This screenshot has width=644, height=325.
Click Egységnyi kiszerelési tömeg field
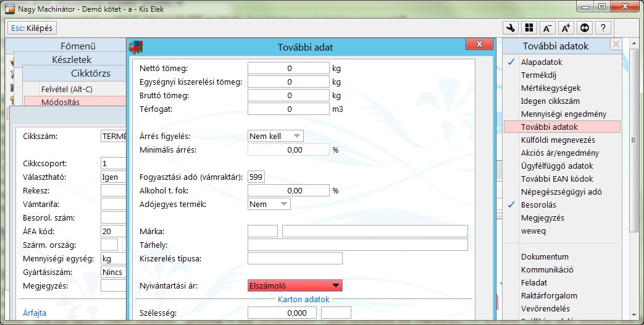pos(288,82)
